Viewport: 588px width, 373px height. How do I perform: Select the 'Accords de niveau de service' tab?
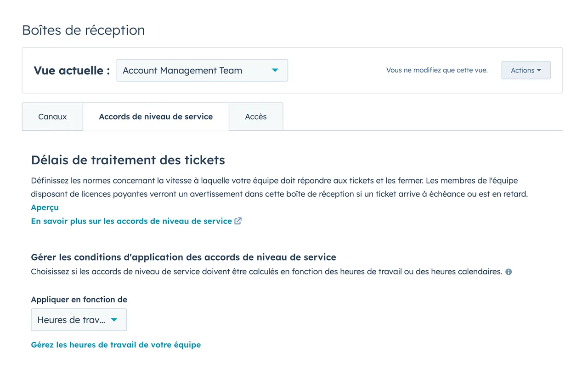tap(156, 117)
